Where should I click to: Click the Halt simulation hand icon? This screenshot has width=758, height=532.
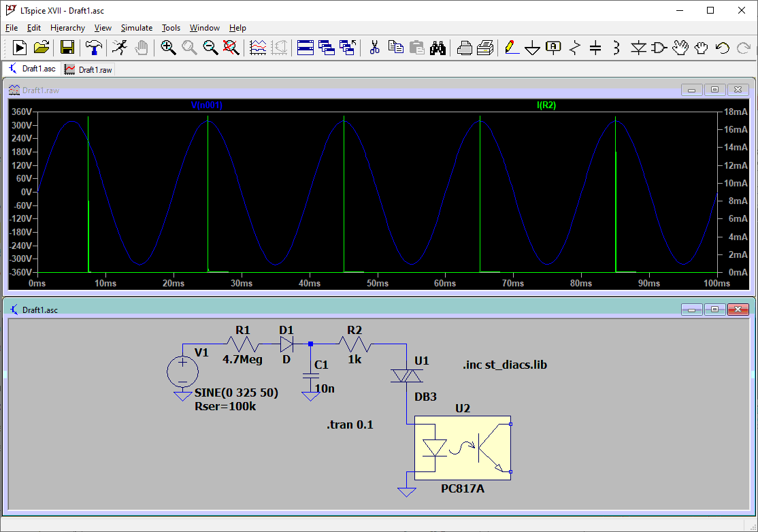point(141,48)
